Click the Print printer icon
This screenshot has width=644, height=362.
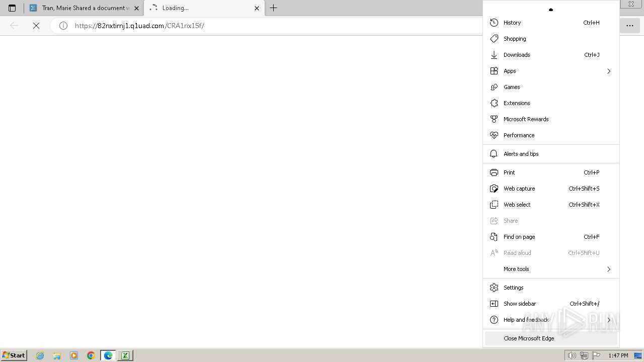[x=494, y=172]
